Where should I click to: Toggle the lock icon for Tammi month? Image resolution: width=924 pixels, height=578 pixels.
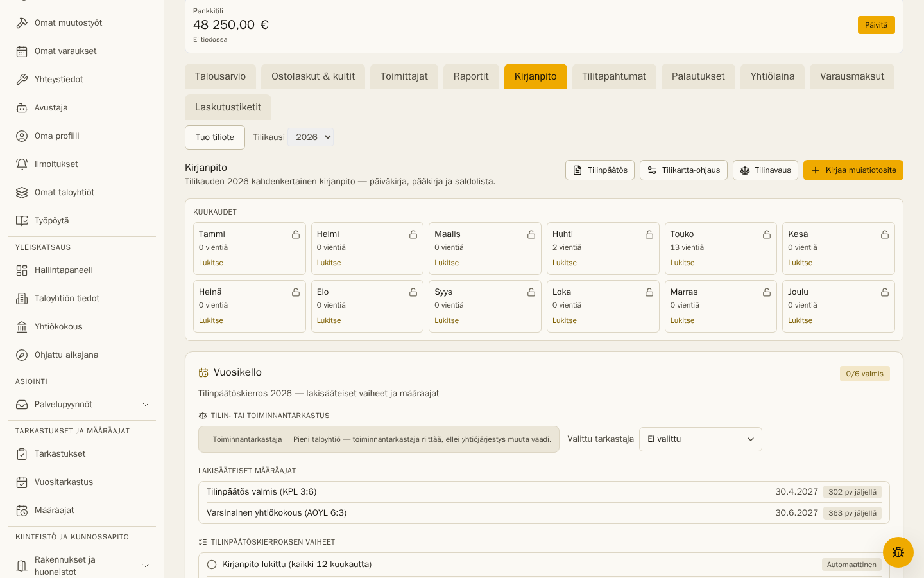pyautogui.click(x=296, y=234)
